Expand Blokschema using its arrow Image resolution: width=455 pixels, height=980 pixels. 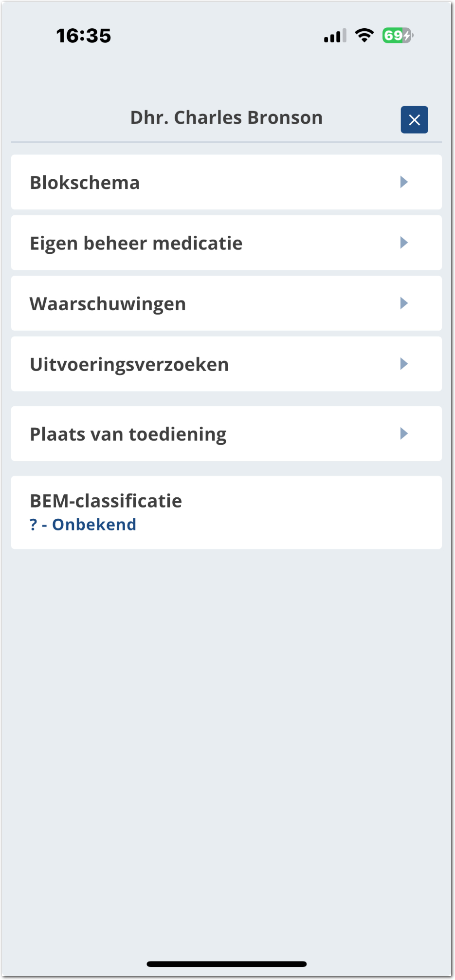pyautogui.click(x=403, y=182)
